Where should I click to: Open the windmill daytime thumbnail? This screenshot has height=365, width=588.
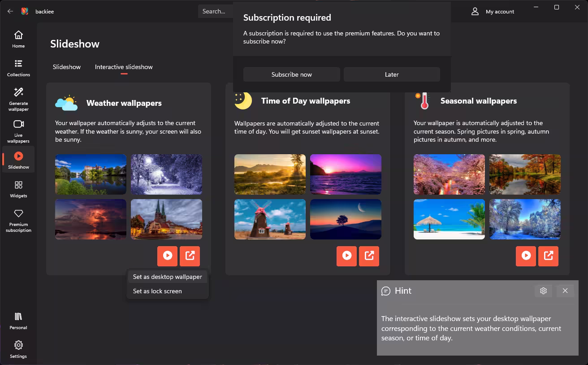[270, 219]
